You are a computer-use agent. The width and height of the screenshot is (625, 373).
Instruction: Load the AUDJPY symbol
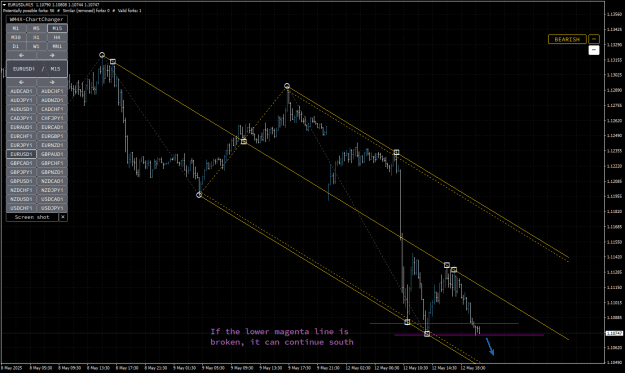click(22, 100)
